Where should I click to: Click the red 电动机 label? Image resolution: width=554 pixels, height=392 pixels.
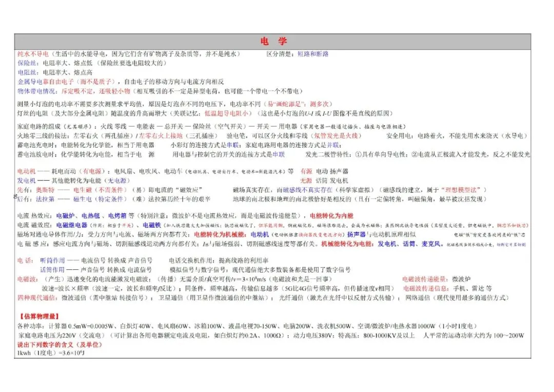(x=26, y=171)
